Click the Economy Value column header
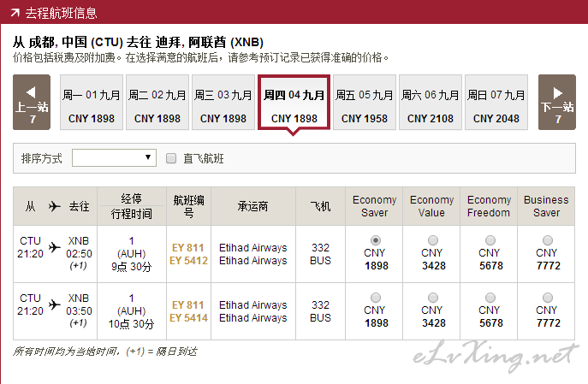 point(431,206)
